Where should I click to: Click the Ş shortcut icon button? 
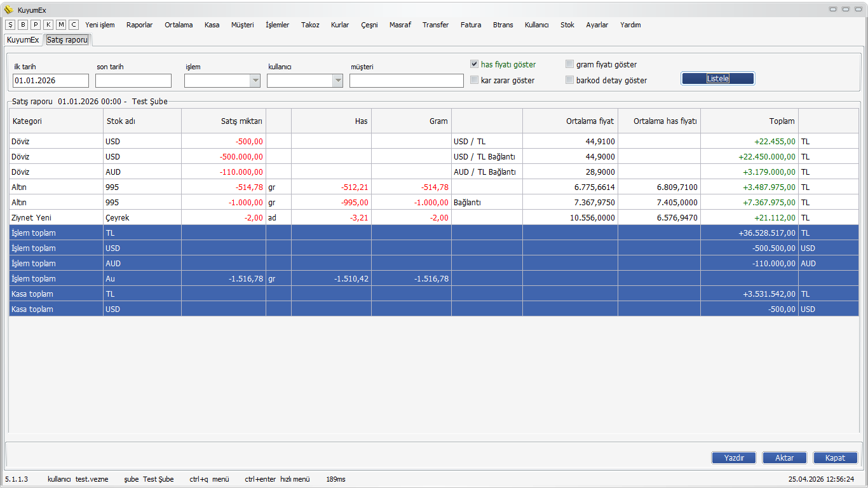pyautogui.click(x=10, y=25)
